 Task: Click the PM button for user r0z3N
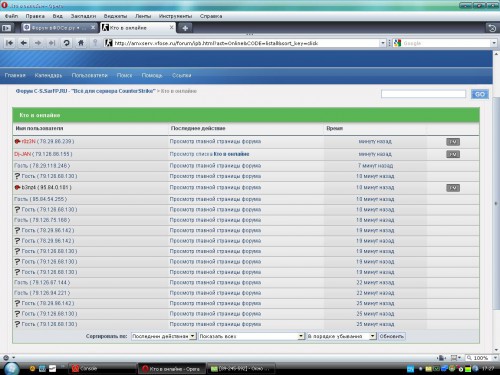pyautogui.click(x=453, y=142)
